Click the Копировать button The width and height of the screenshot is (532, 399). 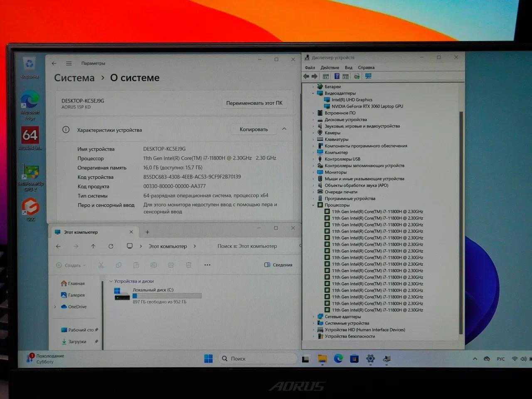[254, 129]
